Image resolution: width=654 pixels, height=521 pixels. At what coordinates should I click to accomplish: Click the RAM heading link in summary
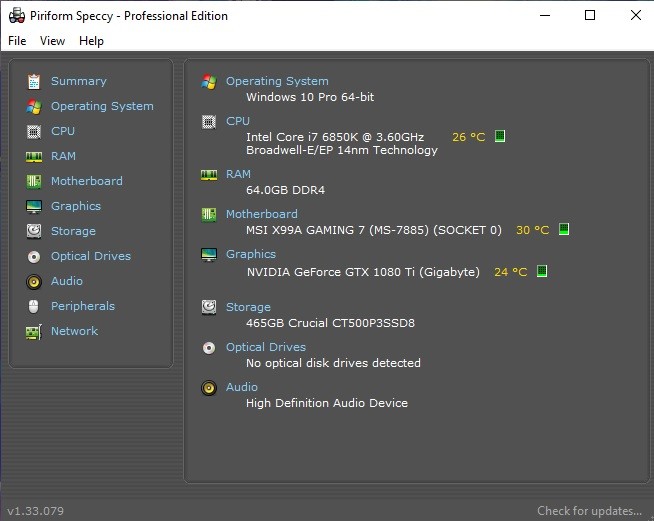pos(238,174)
